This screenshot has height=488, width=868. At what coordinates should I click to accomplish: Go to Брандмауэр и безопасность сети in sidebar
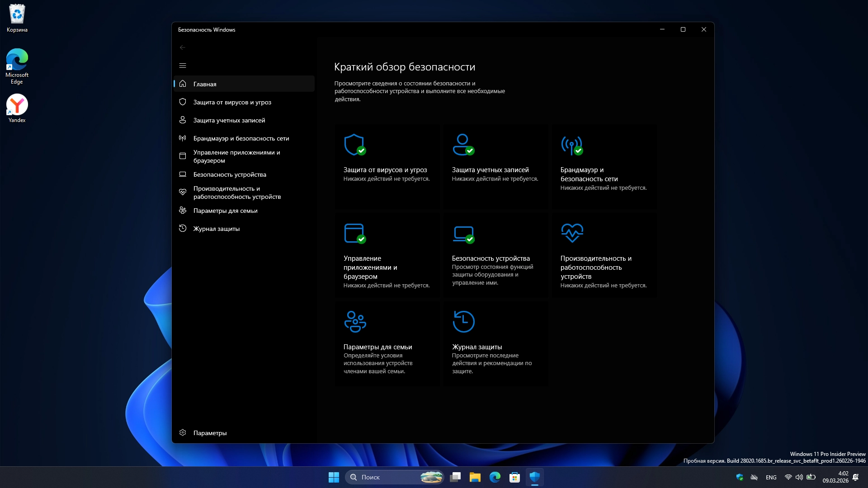click(x=241, y=138)
